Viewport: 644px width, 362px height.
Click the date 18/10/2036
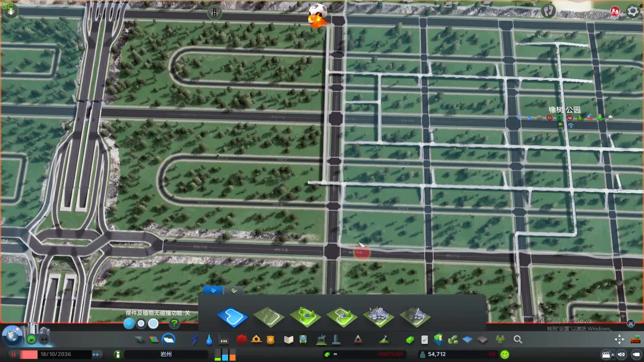coord(56,354)
